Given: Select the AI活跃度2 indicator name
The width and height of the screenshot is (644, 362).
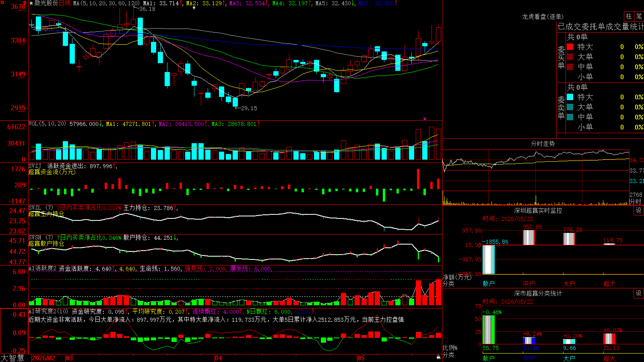Looking at the screenshot, I should 43,268.
